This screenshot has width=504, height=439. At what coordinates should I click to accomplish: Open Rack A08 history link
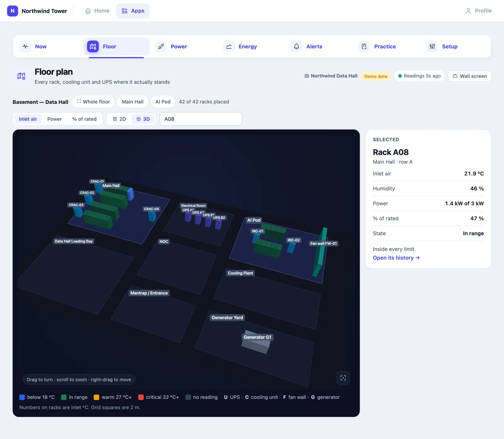tap(396, 258)
